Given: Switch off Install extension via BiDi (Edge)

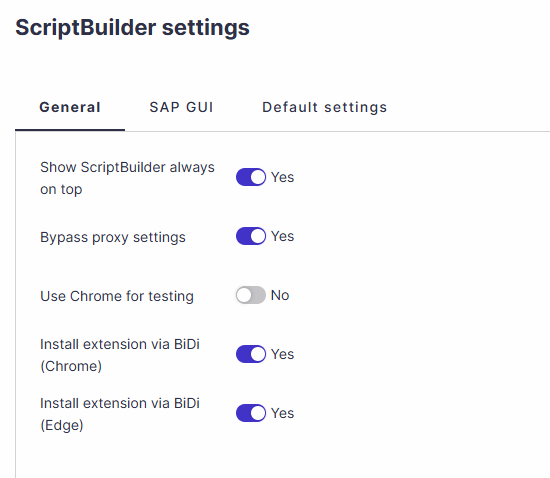Looking at the screenshot, I should (251, 413).
